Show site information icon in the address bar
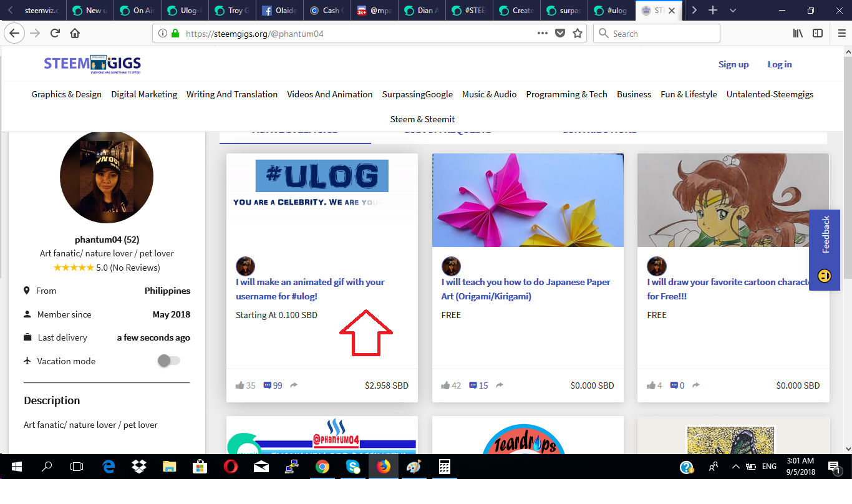 [x=163, y=34]
